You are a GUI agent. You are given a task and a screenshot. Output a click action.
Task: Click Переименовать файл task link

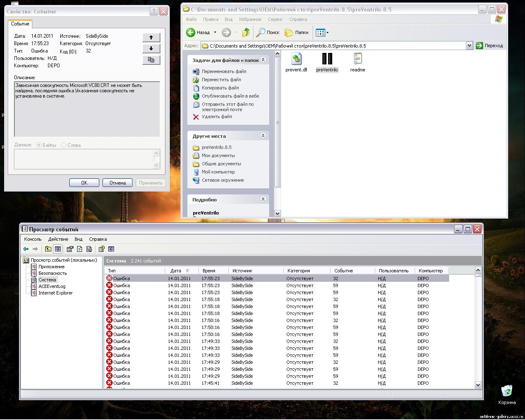tap(219, 71)
